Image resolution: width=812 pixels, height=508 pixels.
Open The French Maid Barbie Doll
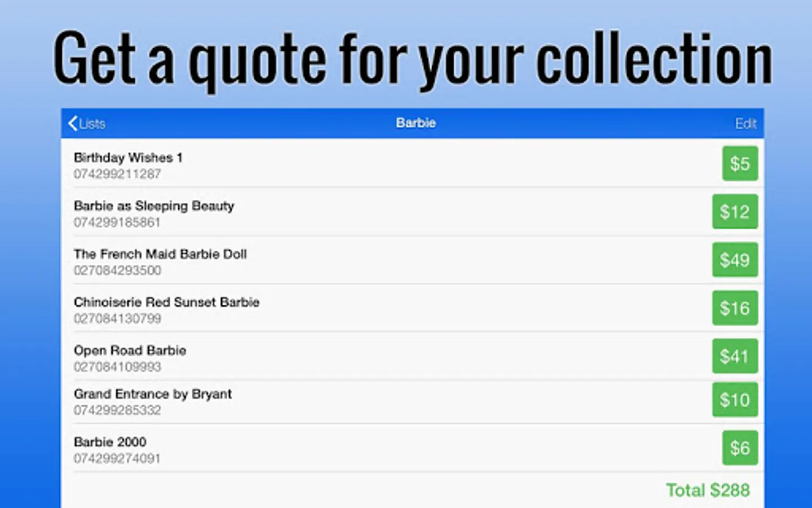pos(160,254)
